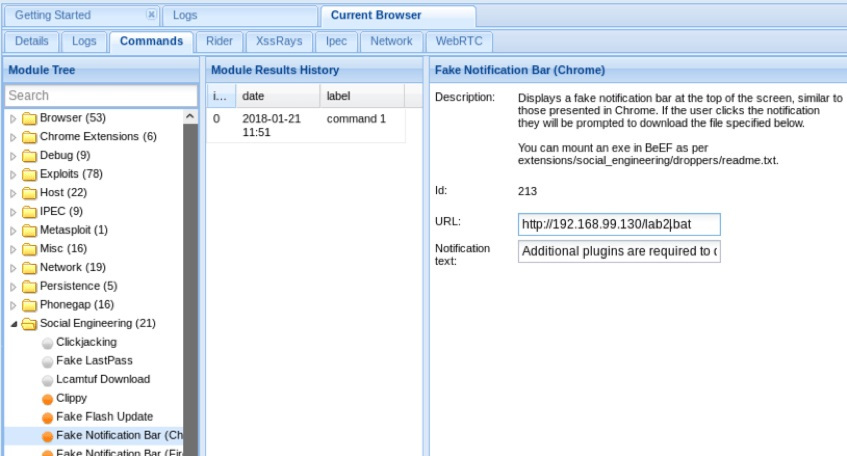
Task: Select the Current Browser tab
Action: click(x=398, y=15)
